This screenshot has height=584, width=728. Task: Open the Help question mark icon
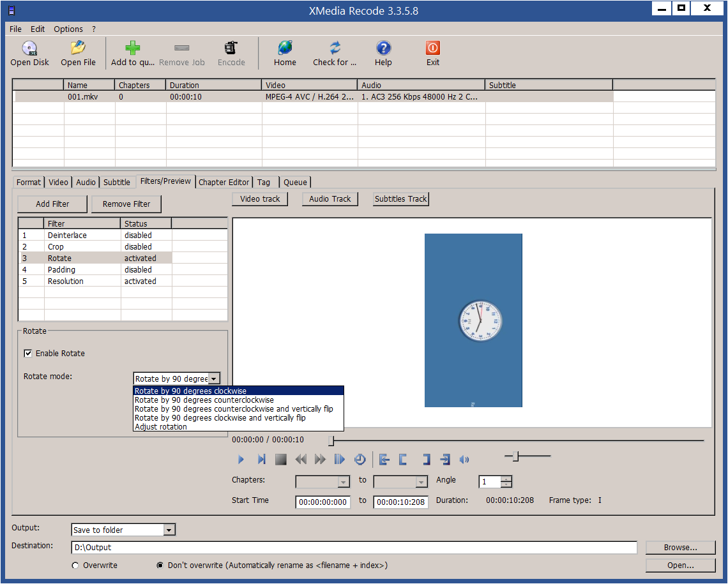tap(383, 49)
